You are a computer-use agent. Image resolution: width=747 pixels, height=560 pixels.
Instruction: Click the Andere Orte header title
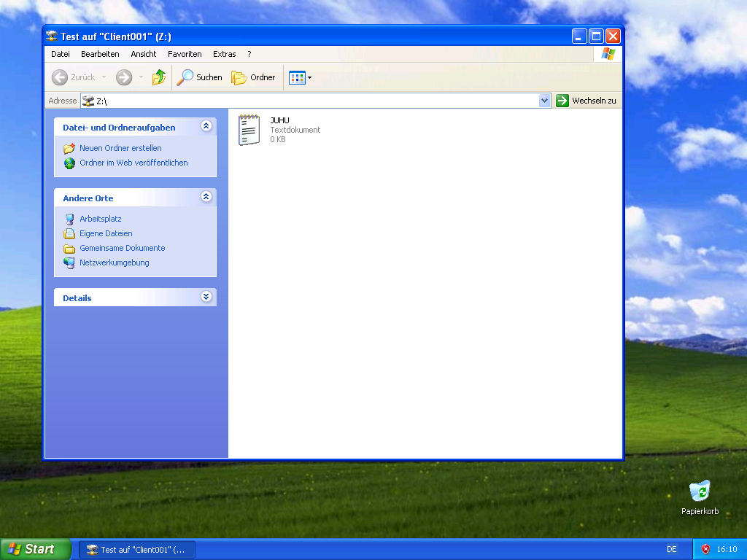click(x=88, y=198)
